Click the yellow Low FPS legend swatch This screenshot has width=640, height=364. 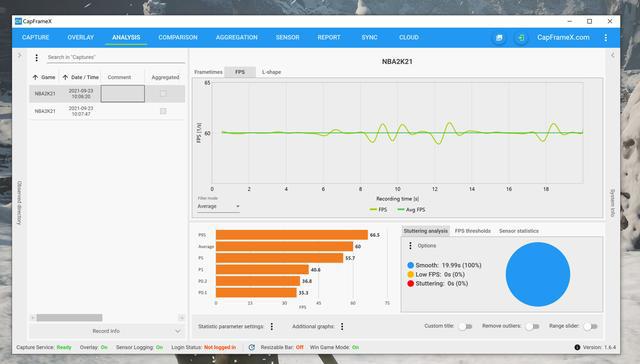[411, 274]
